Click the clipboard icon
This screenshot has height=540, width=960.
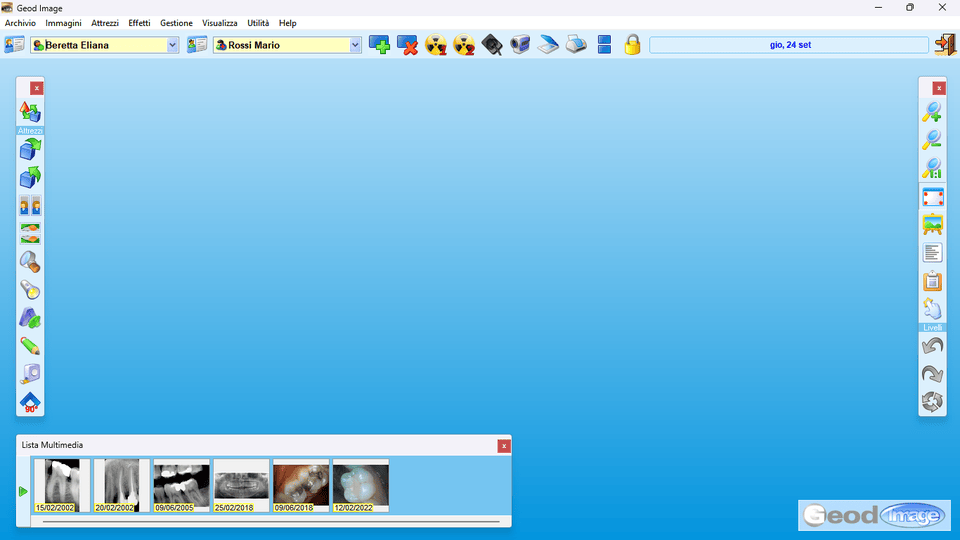[x=932, y=281]
